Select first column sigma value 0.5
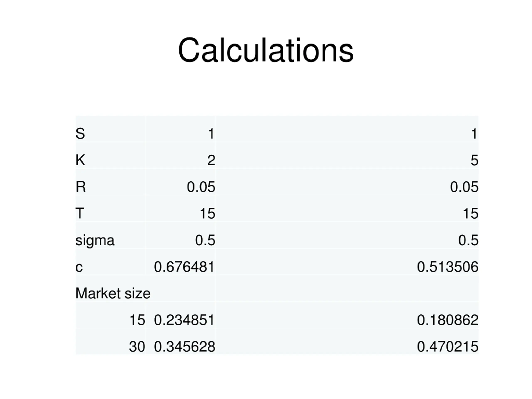 pos(205,240)
